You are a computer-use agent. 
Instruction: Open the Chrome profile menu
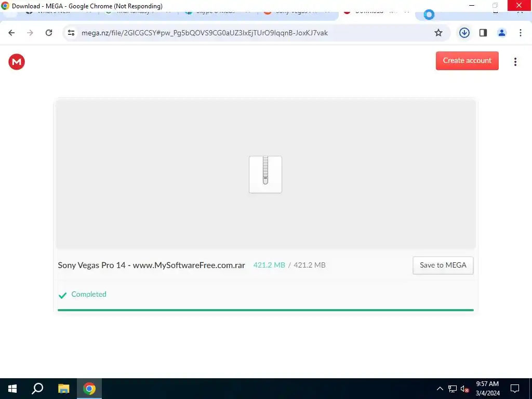pyautogui.click(x=502, y=33)
